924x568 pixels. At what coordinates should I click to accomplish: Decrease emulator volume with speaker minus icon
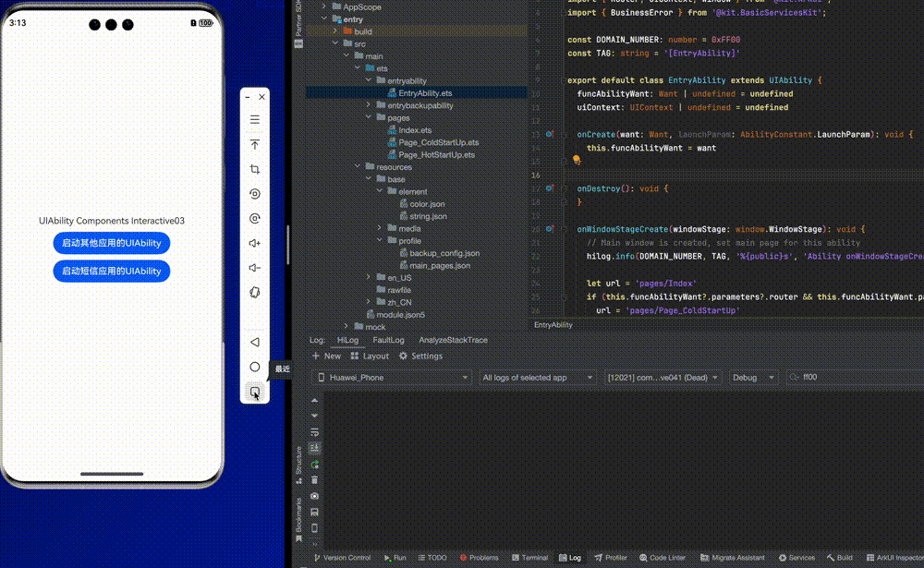point(255,268)
